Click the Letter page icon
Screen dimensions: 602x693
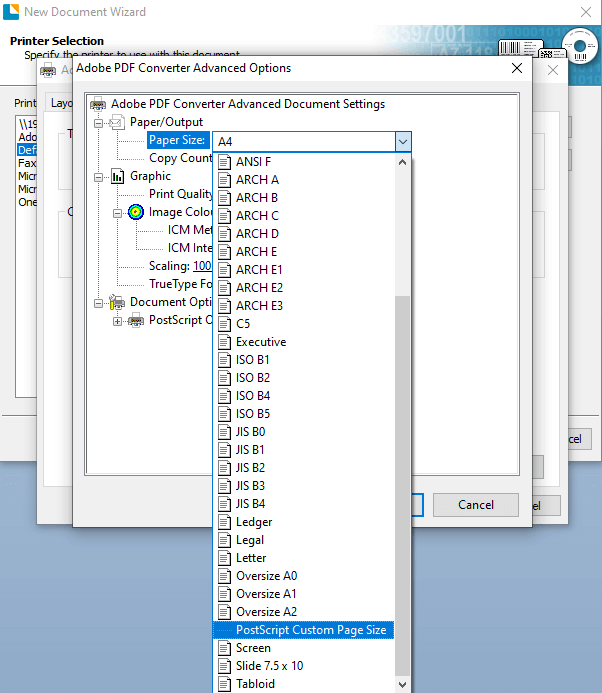225,559
